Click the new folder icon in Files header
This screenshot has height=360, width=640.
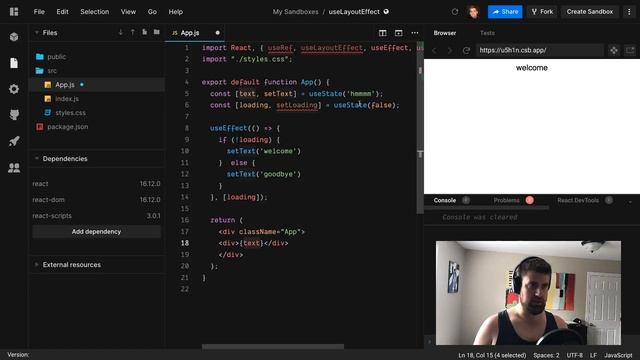[x=157, y=32]
